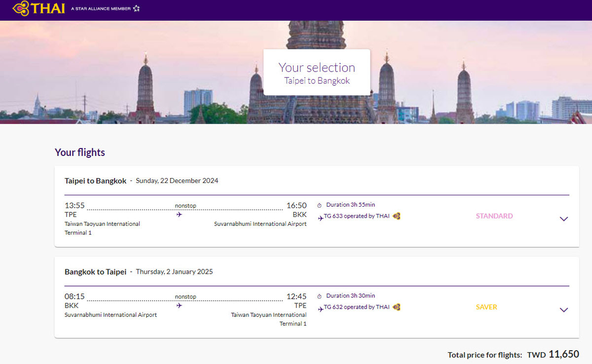Image resolution: width=592 pixels, height=364 pixels.
Task: Click the clock icon beside Duration 3h 30min
Action: (319, 296)
